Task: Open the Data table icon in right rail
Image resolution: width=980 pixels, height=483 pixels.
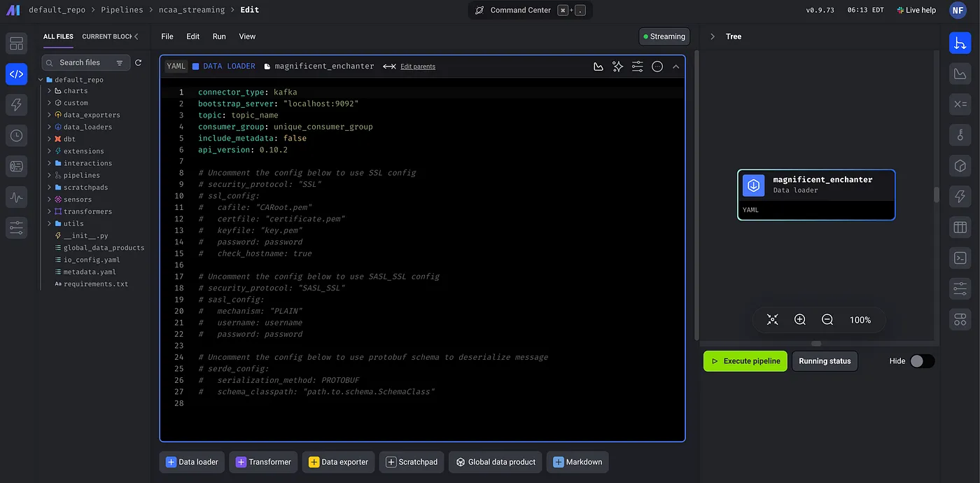Action: click(960, 227)
